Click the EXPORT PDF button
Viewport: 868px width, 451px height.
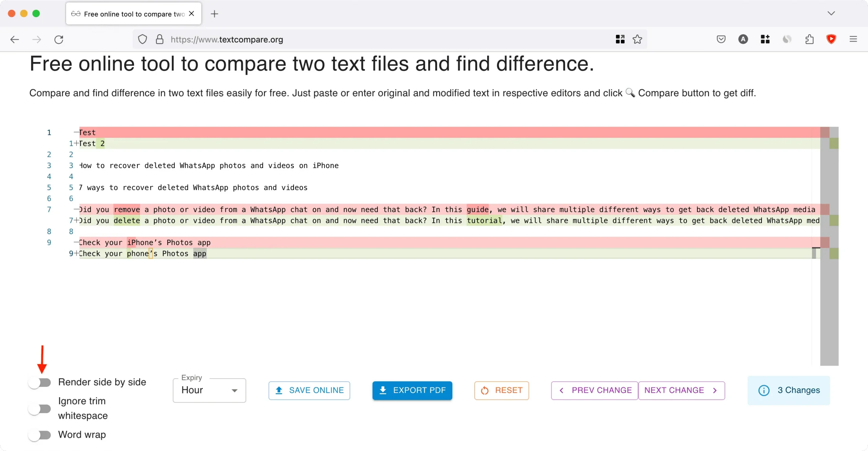click(412, 390)
